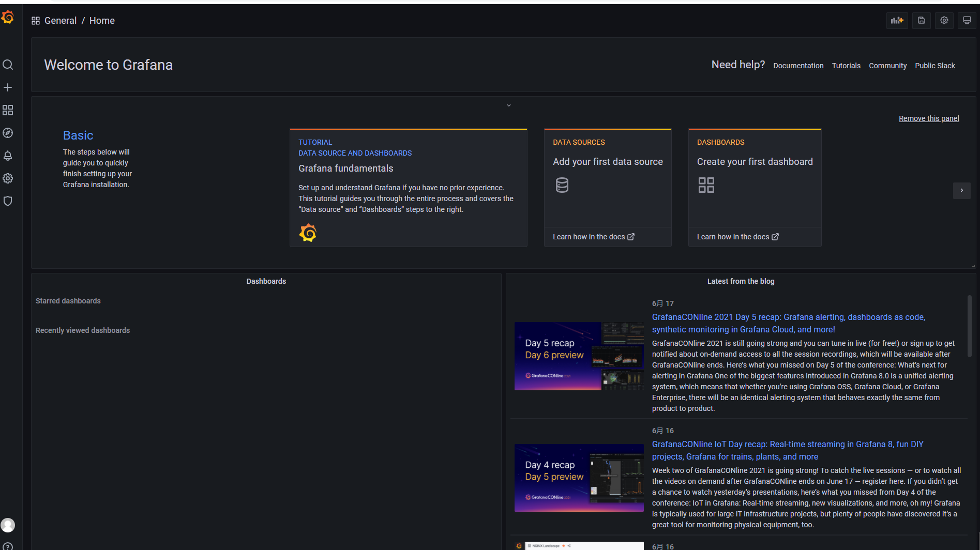Click the Grafana logo in tutorial card
The height and width of the screenshot is (550, 980).
point(308,233)
